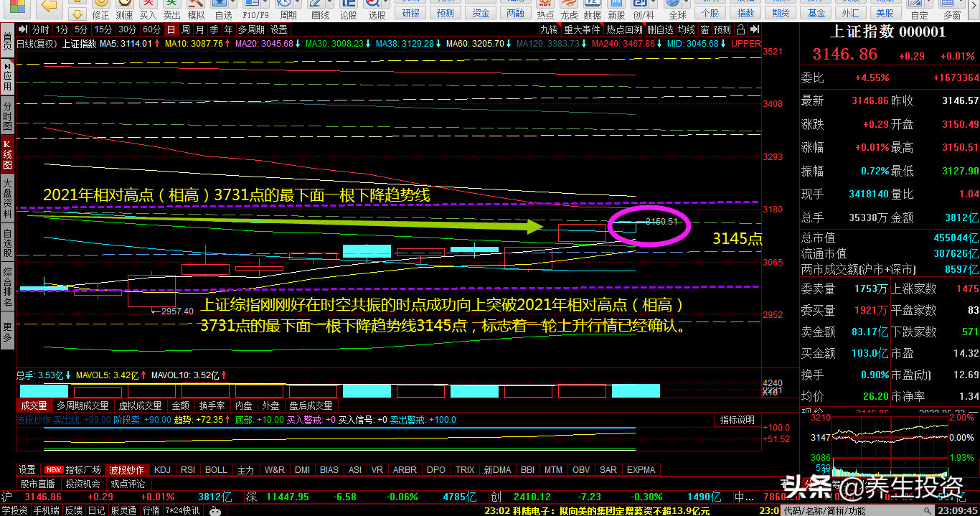Click the 修正 toolbar icon

(101, 9)
